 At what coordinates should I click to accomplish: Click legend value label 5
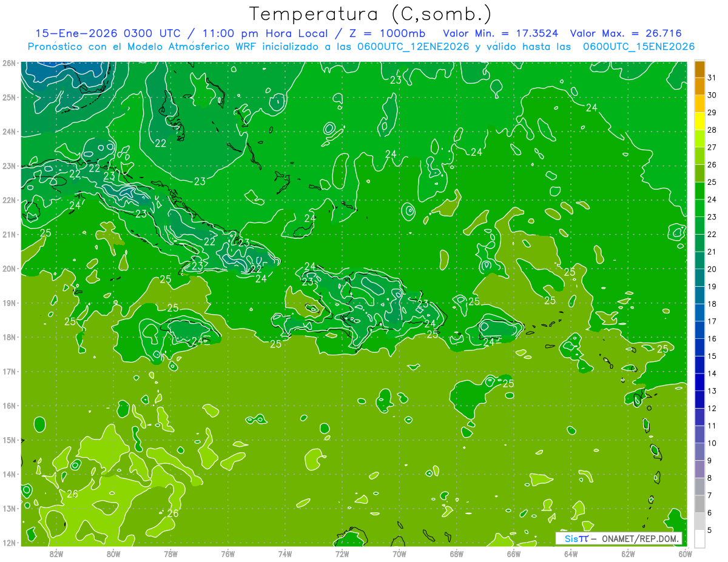tap(710, 530)
